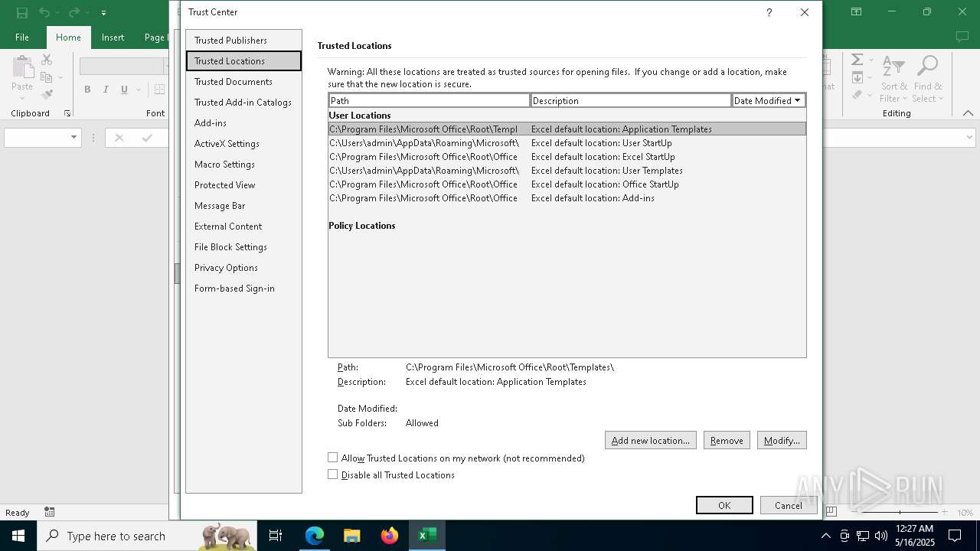Click the Paste clipboard icon
The height and width of the screenshot is (551, 980).
click(22, 67)
